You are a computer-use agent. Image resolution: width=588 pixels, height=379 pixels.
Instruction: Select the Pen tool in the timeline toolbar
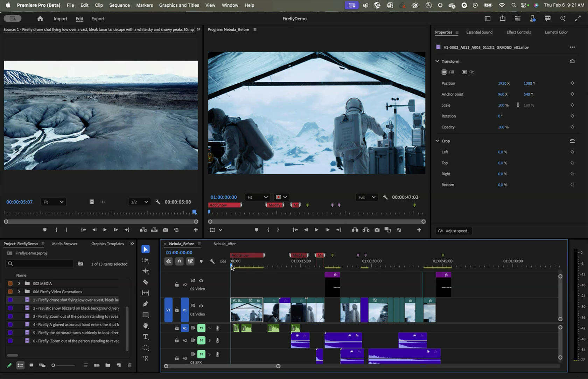[146, 304]
